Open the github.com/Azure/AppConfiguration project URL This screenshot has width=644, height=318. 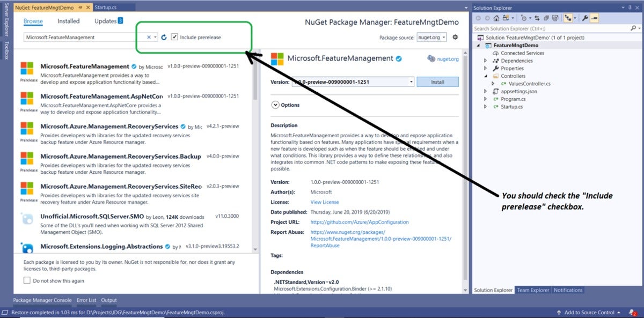coord(360,222)
